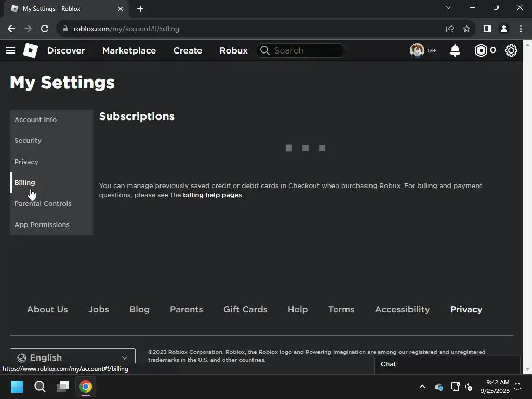Go back with browser back arrow
The height and width of the screenshot is (399, 532).
(x=11, y=29)
